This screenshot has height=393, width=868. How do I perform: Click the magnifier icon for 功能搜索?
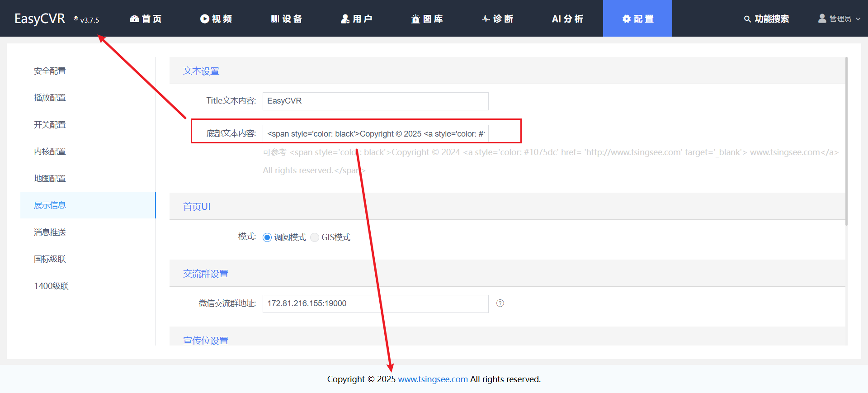pyautogui.click(x=747, y=19)
